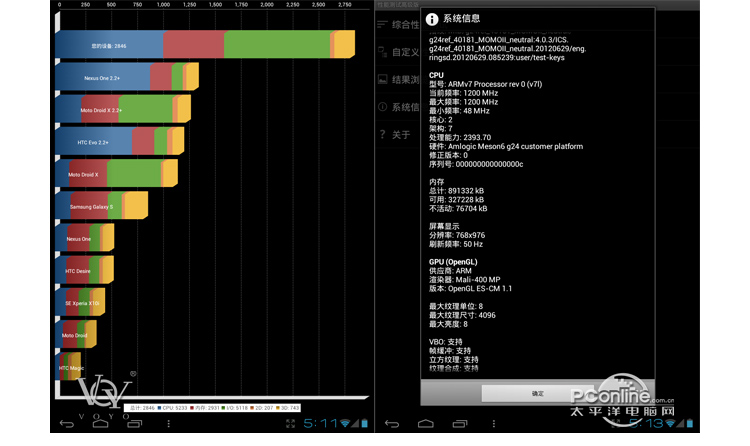This screenshot has width=750, height=446.
Task: Click the 3D: 743 legend entry
Action: 287,408
